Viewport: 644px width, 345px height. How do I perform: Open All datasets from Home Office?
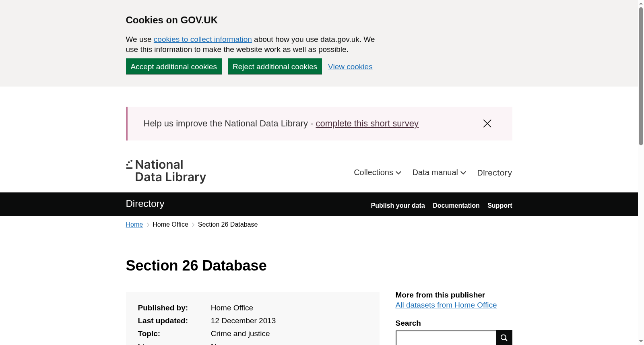click(x=446, y=305)
